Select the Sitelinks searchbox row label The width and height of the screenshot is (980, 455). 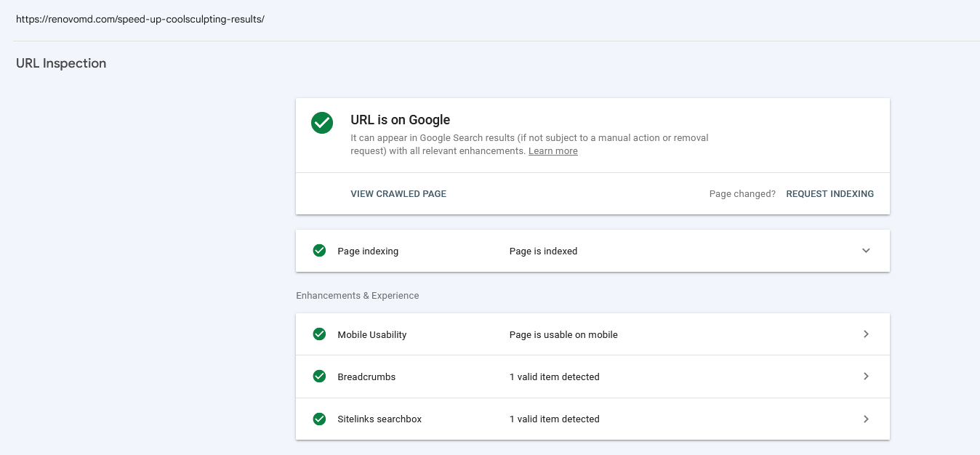tap(379, 419)
